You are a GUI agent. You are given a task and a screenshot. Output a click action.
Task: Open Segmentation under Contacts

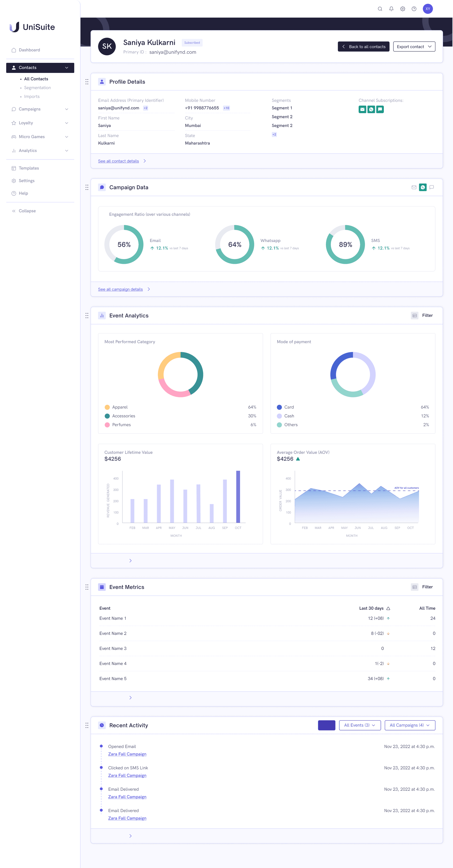point(37,88)
